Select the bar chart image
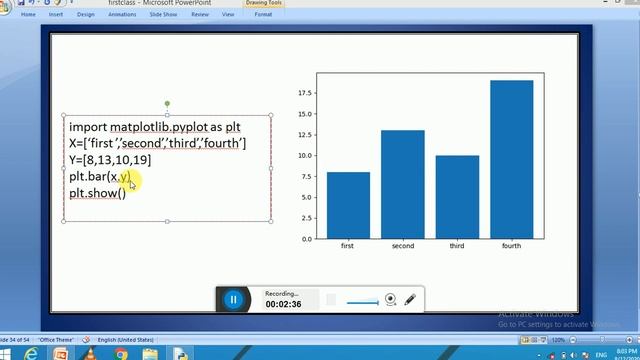This screenshot has width=640, height=360. point(421,161)
